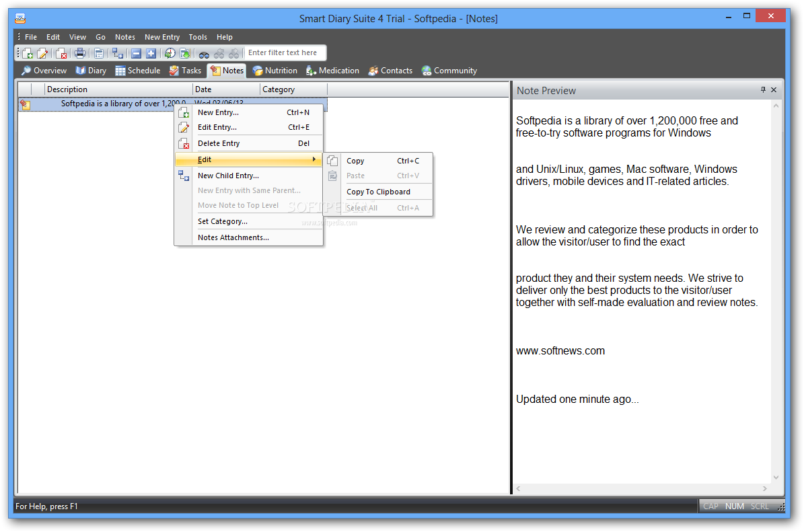Click the Edit Entry pencil toolbar icon

42,53
